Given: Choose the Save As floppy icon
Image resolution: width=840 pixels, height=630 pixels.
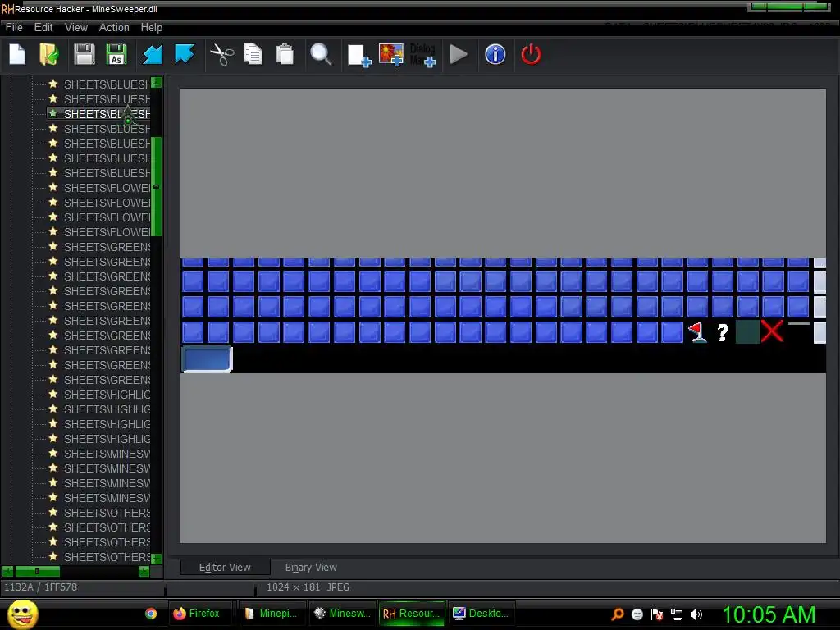Looking at the screenshot, I should [x=116, y=54].
